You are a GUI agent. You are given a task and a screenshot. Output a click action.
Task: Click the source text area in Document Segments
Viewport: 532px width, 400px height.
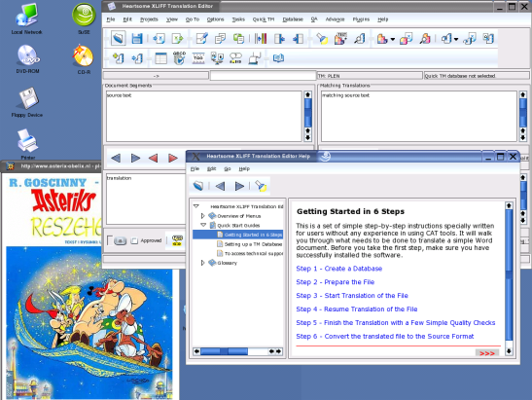[x=204, y=116]
